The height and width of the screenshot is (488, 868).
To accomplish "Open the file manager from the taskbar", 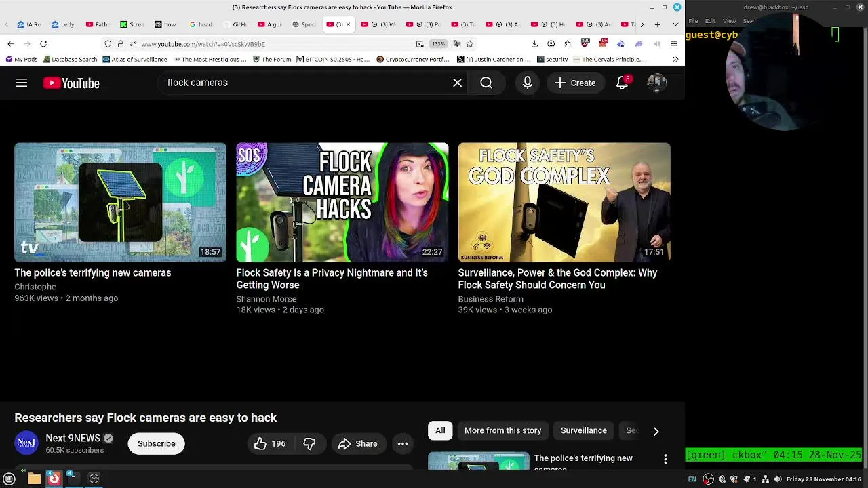I will click(x=34, y=479).
